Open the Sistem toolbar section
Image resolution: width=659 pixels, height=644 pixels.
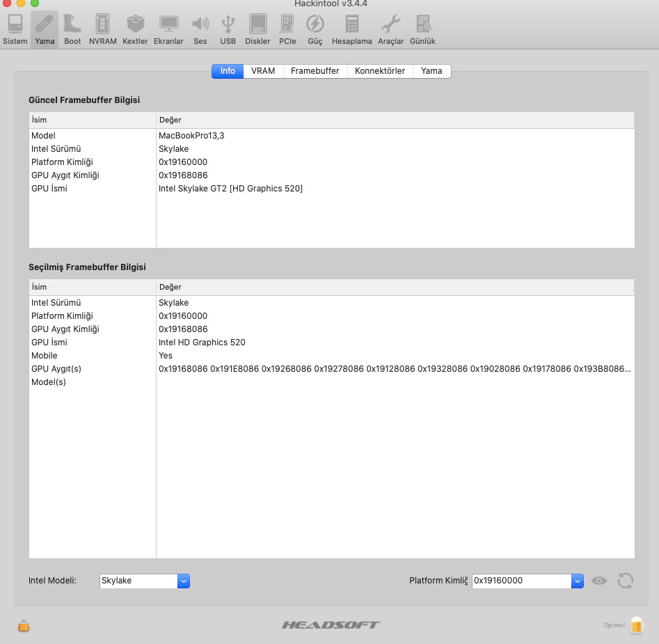15,29
